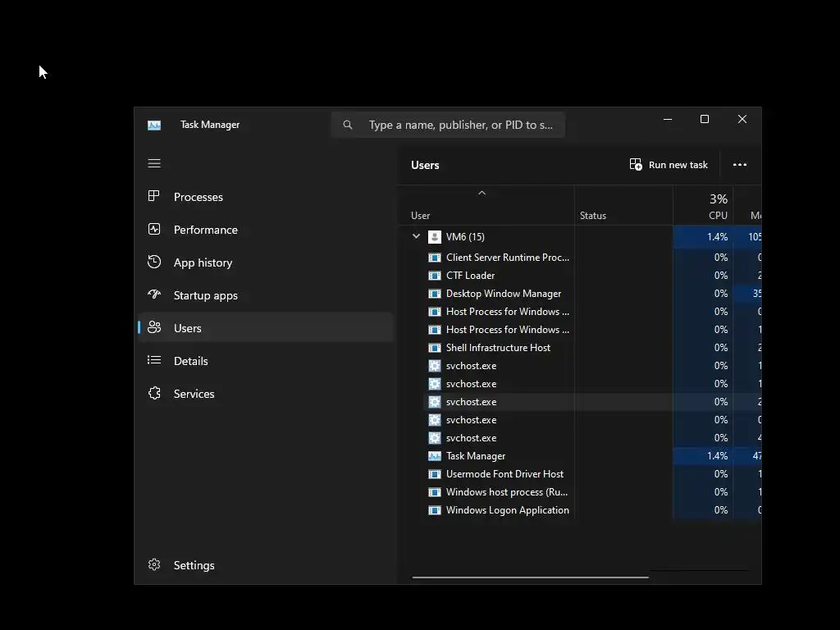The width and height of the screenshot is (840, 630).
Task: Click the horizontal scrollbar thumb
Action: (530, 577)
